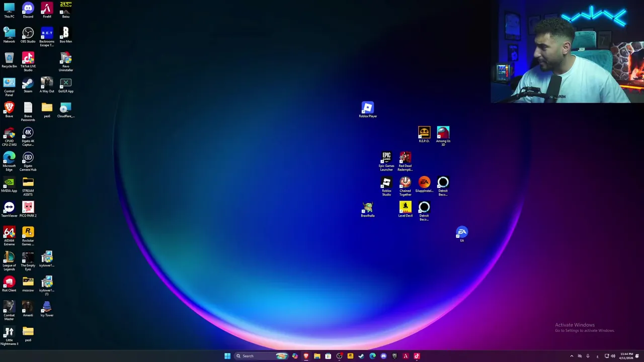Select the Network desktop icon
The width and height of the screenshot is (644, 362).
click(9, 35)
